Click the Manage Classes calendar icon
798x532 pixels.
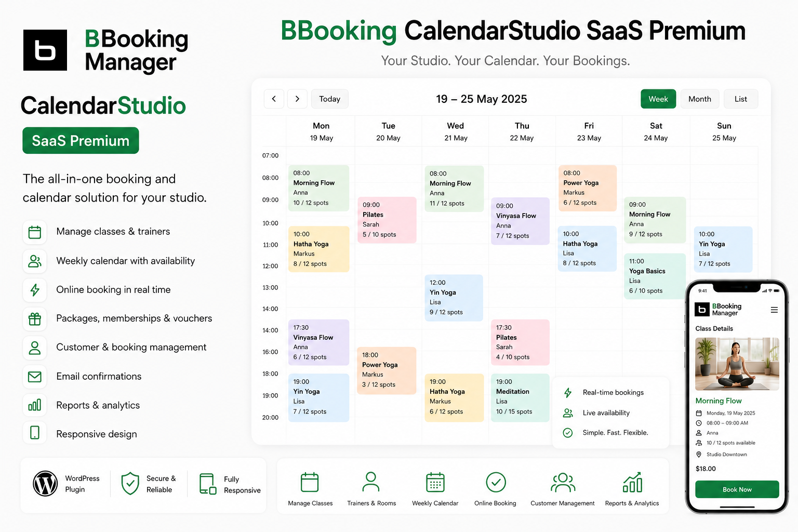point(310,482)
